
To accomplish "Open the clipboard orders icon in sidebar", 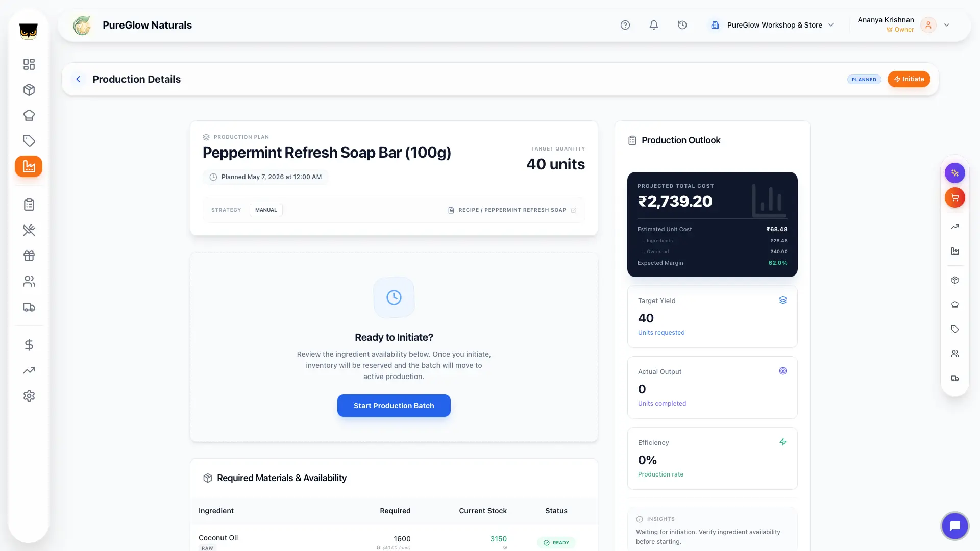I will [29, 205].
